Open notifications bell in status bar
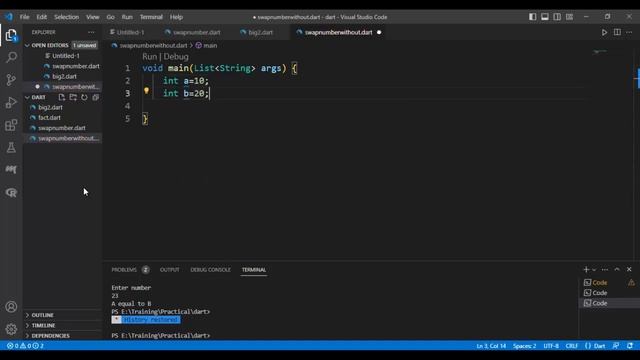This screenshot has height=360, width=640. (x=630, y=346)
